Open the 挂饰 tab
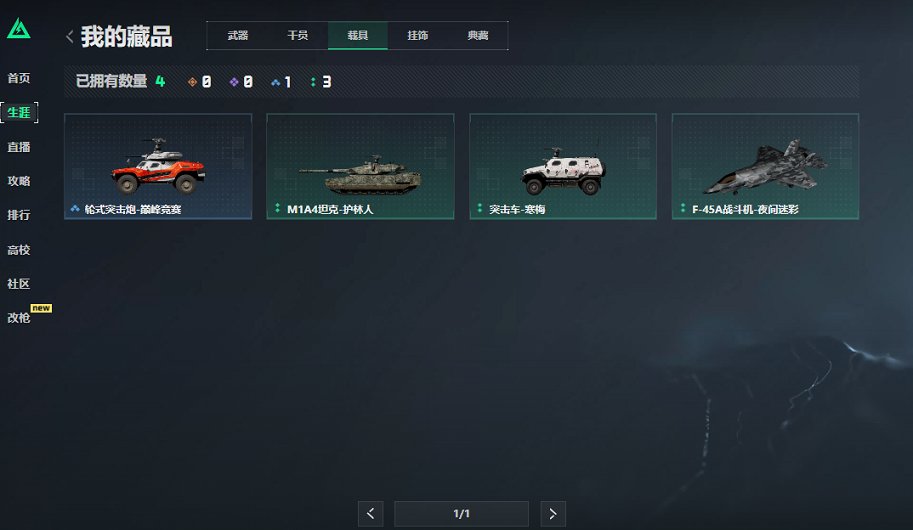Viewport: 913px width, 530px height. (417, 36)
